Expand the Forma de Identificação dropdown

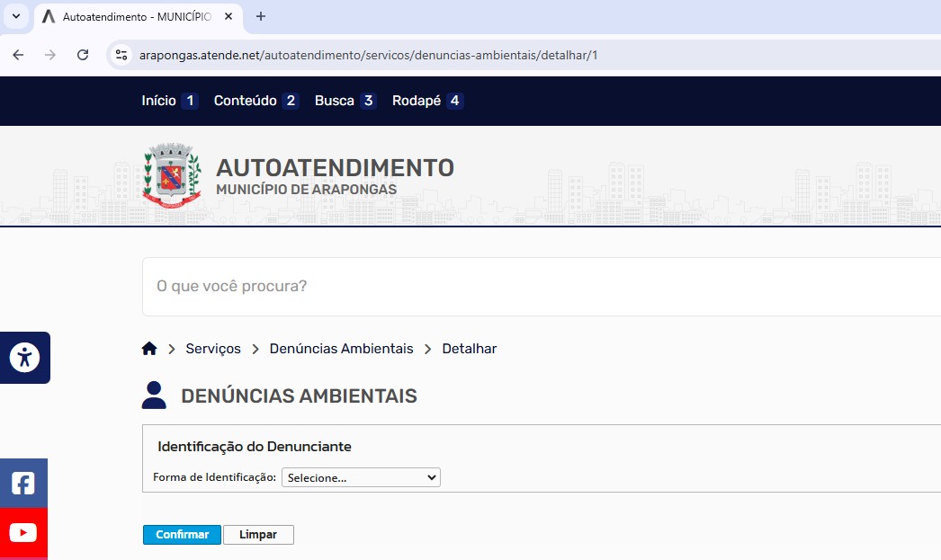pos(361,477)
